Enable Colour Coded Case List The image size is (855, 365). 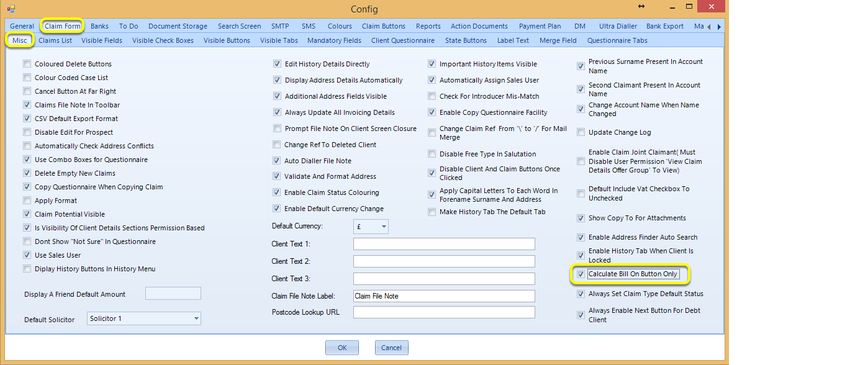pyautogui.click(x=27, y=77)
